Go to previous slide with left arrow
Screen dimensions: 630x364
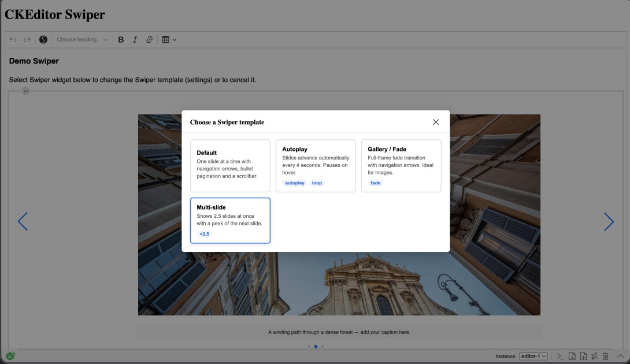click(x=23, y=221)
